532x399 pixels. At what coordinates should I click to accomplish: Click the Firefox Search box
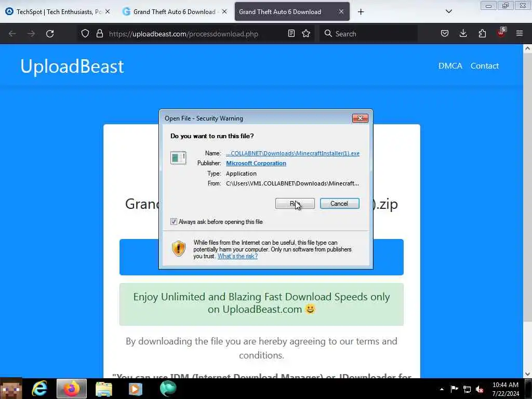[368, 34]
